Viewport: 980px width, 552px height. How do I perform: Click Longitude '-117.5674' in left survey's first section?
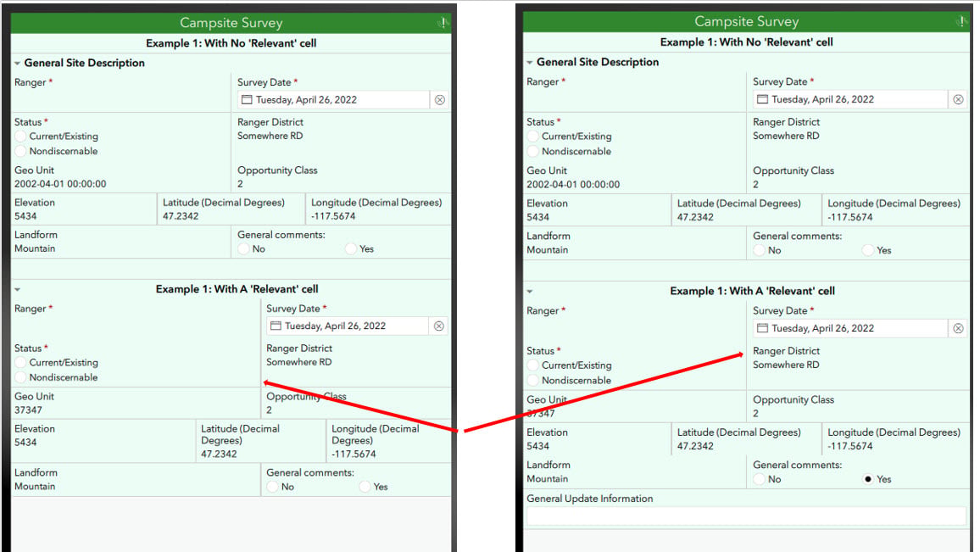(x=333, y=216)
